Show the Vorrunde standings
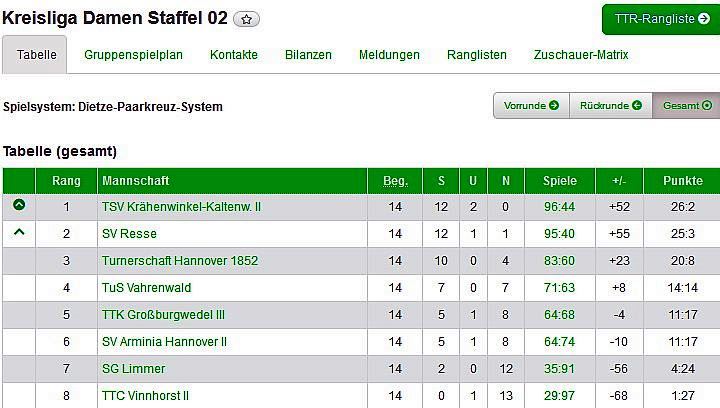Image resolution: width=720 pixels, height=408 pixels. [531, 105]
